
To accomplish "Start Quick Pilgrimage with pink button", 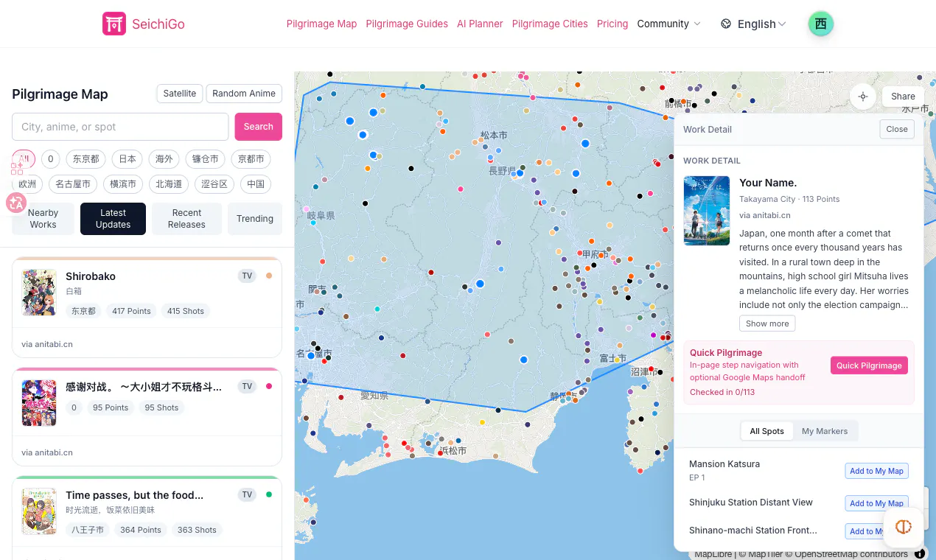I will [x=869, y=365].
